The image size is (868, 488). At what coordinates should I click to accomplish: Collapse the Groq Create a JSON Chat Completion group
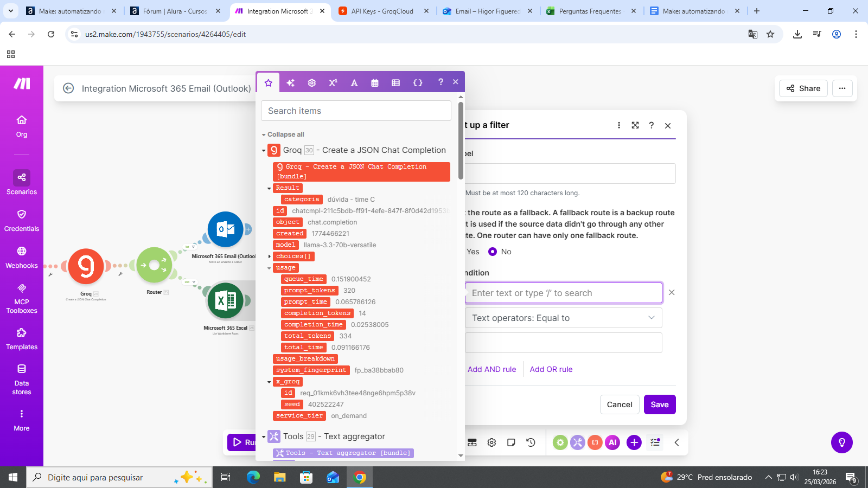[264, 151]
